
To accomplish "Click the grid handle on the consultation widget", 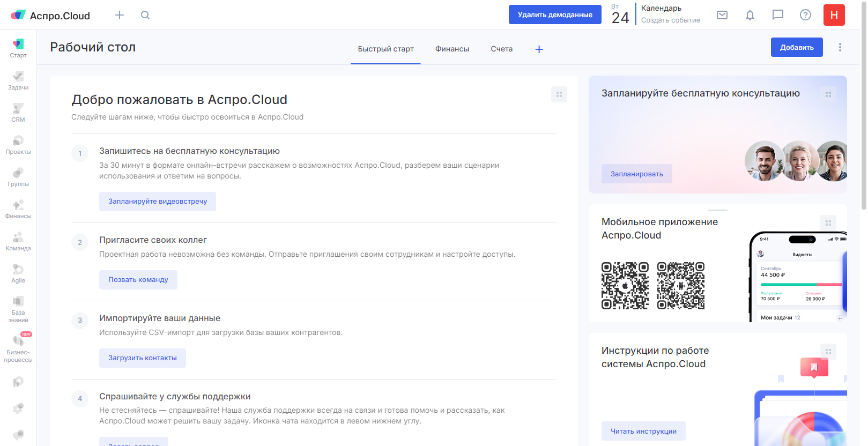I will pos(828,94).
